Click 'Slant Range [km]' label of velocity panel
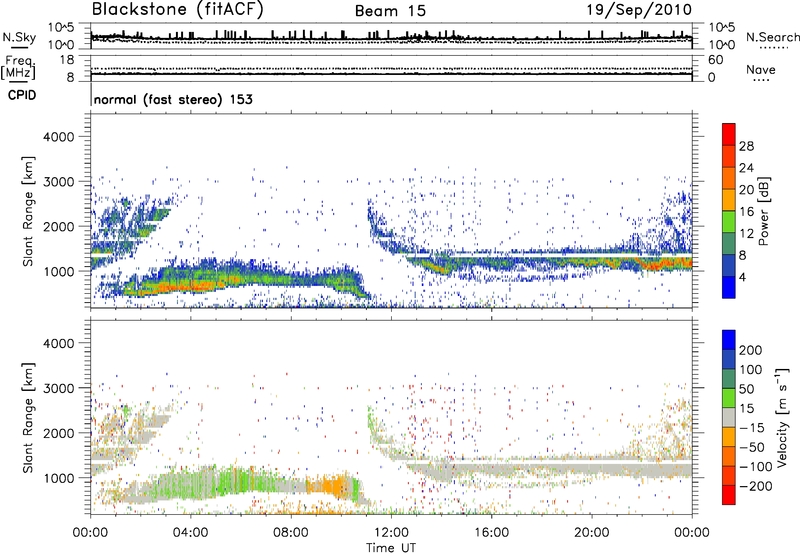 point(29,418)
